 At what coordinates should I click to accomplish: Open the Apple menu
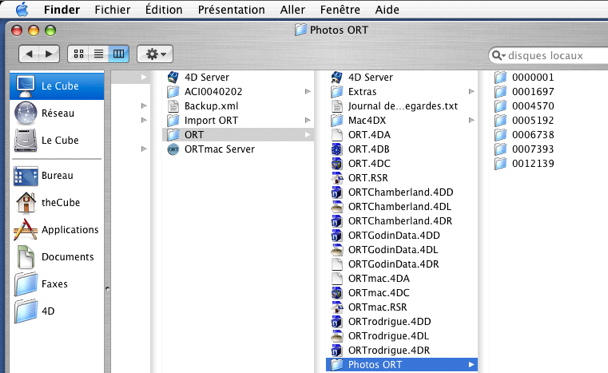pos(22,9)
